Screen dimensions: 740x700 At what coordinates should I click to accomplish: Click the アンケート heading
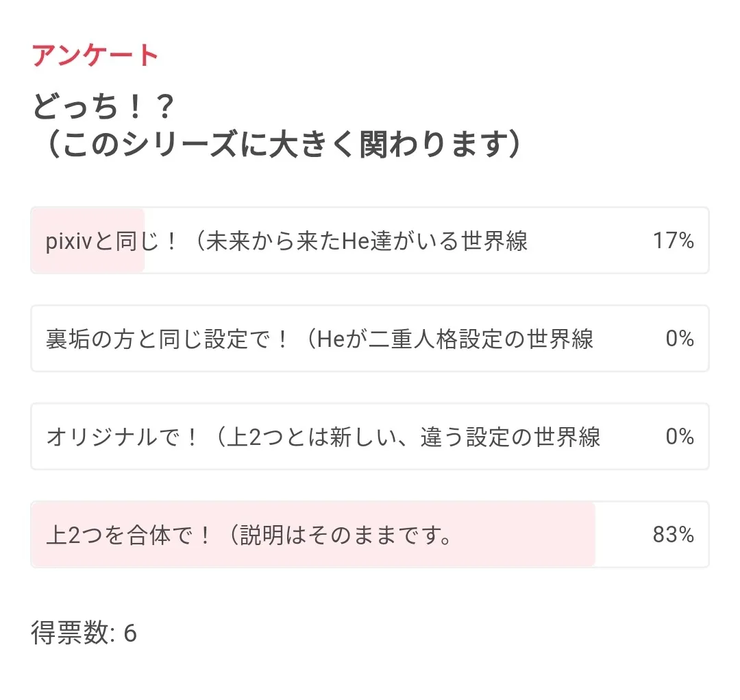[x=95, y=56]
